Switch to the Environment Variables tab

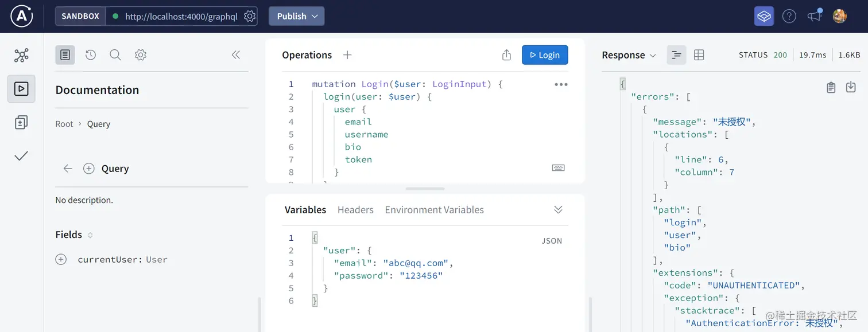click(434, 210)
